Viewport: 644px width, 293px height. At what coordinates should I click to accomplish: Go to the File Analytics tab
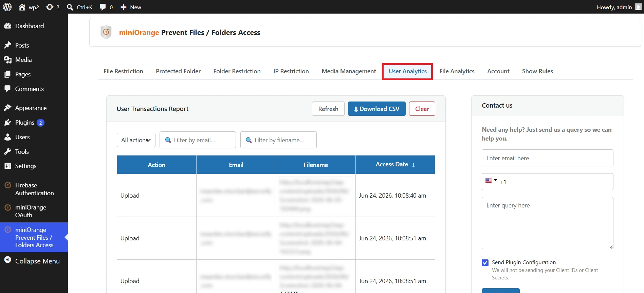(x=457, y=71)
